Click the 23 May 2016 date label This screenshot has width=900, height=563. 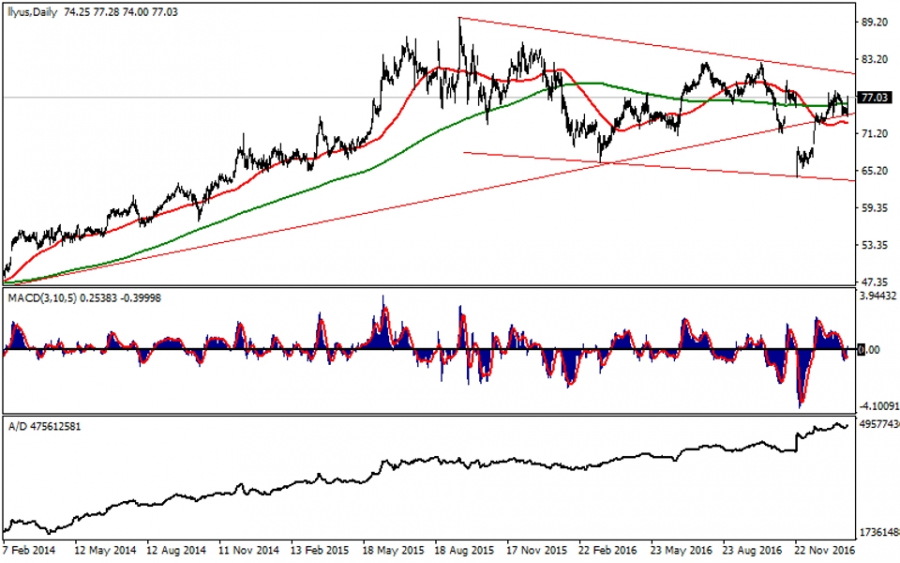point(681,550)
